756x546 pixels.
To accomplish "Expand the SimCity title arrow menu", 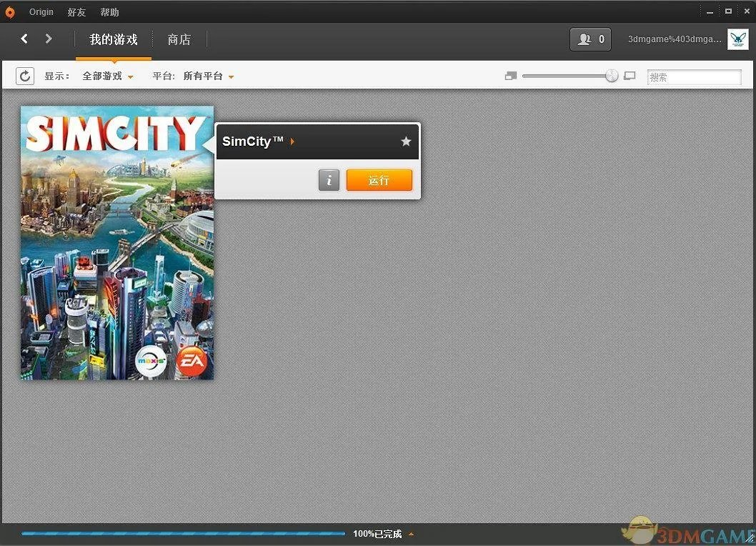I will (293, 142).
